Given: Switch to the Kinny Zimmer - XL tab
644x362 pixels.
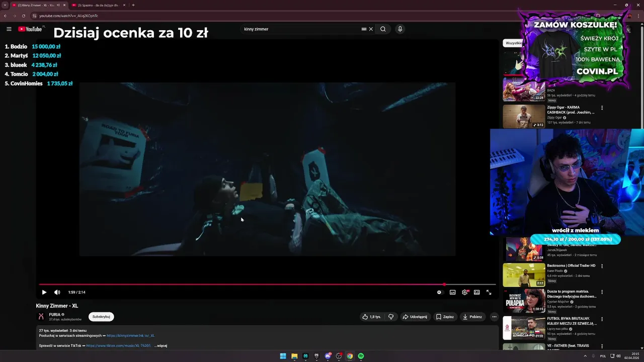Looking at the screenshot, I should [35, 5].
